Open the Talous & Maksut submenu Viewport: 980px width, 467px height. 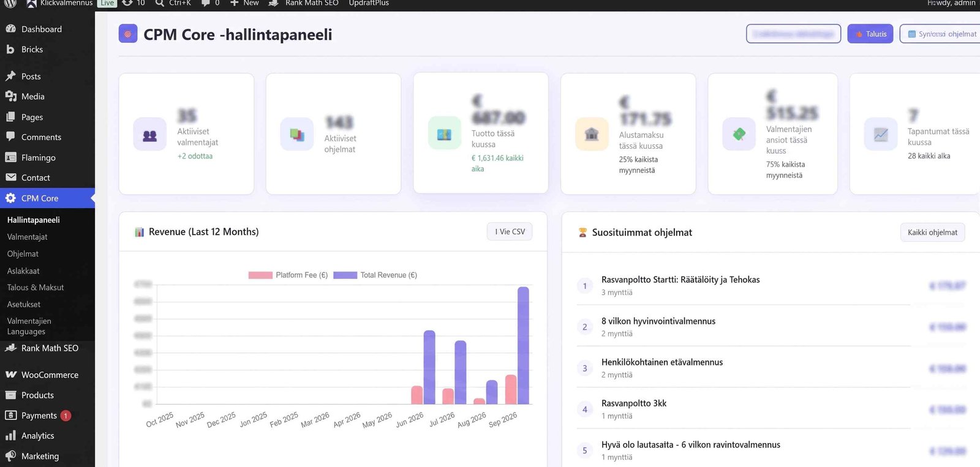(x=36, y=287)
